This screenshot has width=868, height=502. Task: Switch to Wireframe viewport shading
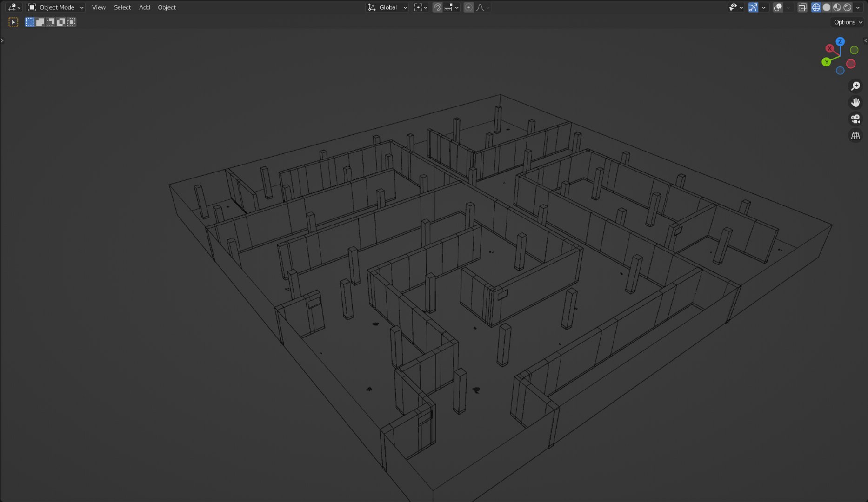[x=816, y=7]
